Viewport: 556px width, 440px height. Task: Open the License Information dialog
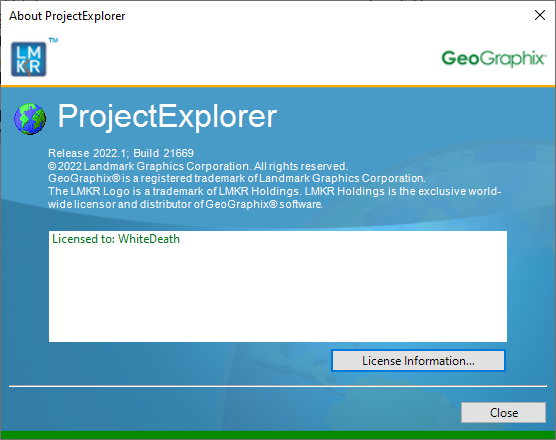coord(418,361)
